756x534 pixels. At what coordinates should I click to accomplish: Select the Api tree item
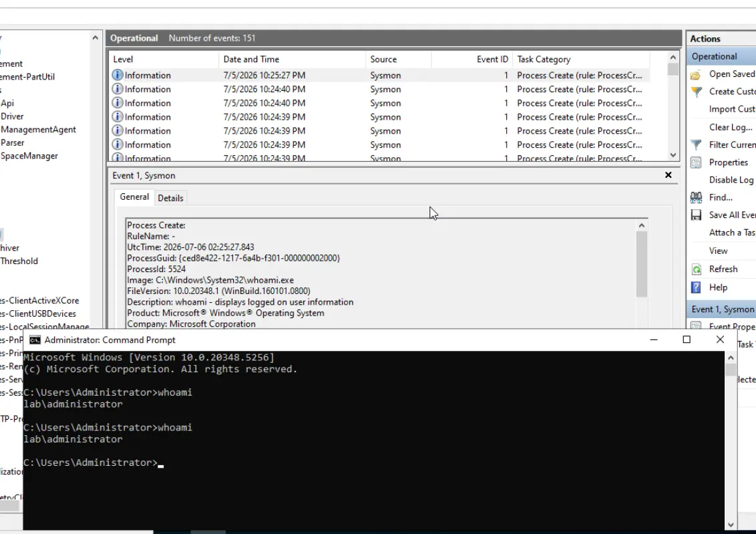(7, 103)
